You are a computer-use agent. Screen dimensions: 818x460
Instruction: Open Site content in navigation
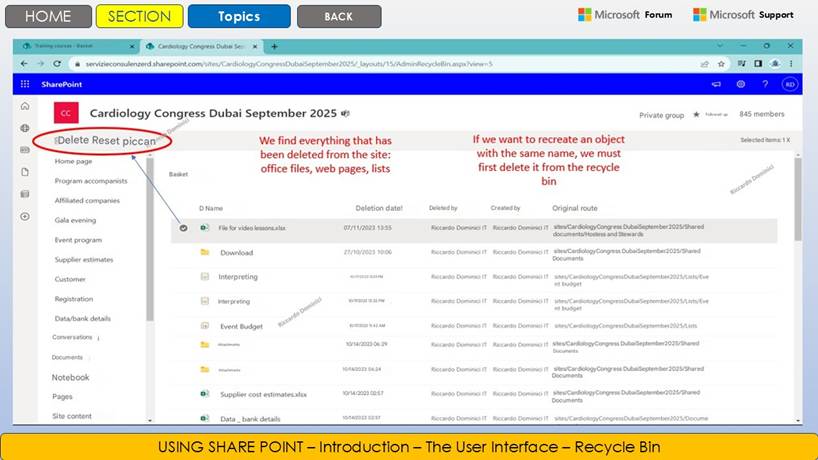click(x=72, y=416)
